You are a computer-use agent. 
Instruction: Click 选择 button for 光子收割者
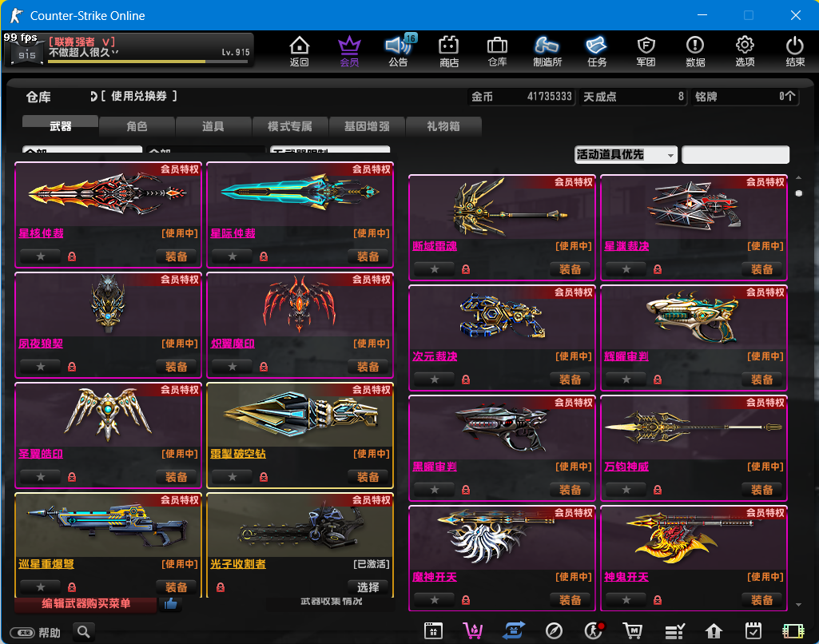click(x=368, y=587)
